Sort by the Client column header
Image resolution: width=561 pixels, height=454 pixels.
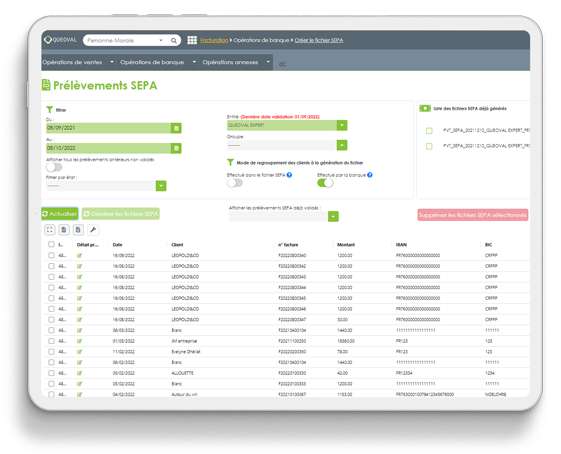pyautogui.click(x=177, y=245)
